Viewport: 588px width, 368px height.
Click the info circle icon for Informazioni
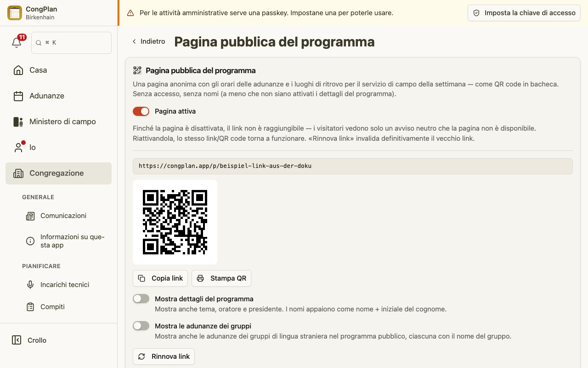click(30, 241)
